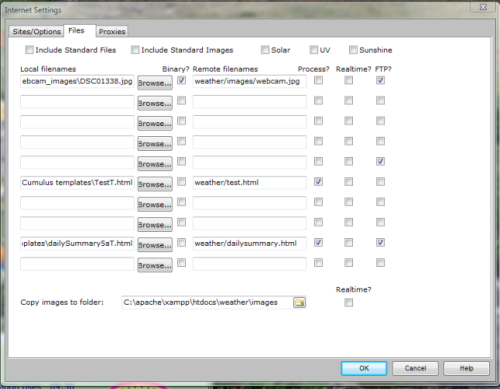Edit remote filename weather/test.html
This screenshot has width=500, height=389.
click(249, 183)
